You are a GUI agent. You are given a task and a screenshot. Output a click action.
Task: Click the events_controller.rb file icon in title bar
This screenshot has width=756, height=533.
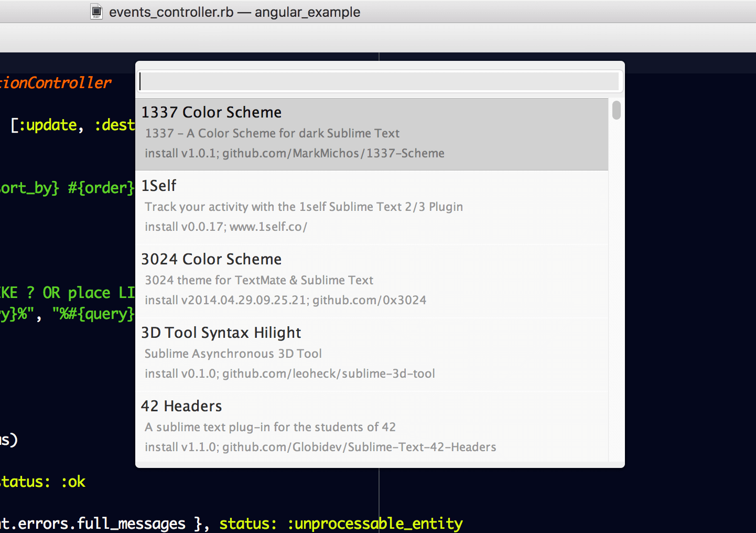click(x=96, y=12)
